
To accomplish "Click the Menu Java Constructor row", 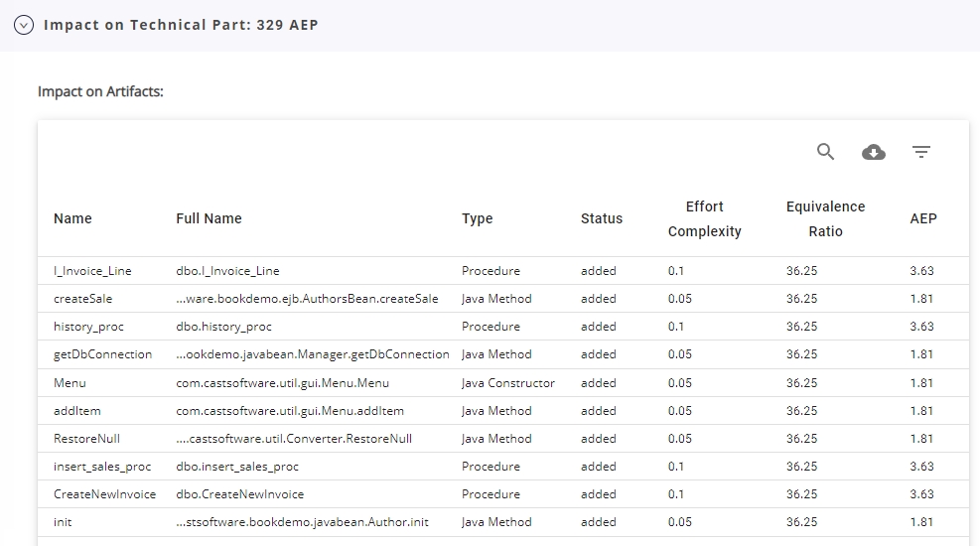I will [70, 383].
